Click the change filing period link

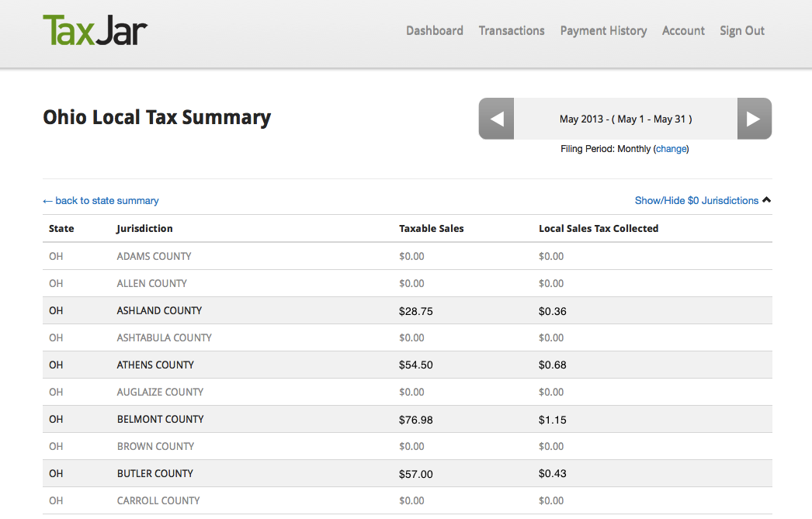click(x=671, y=149)
